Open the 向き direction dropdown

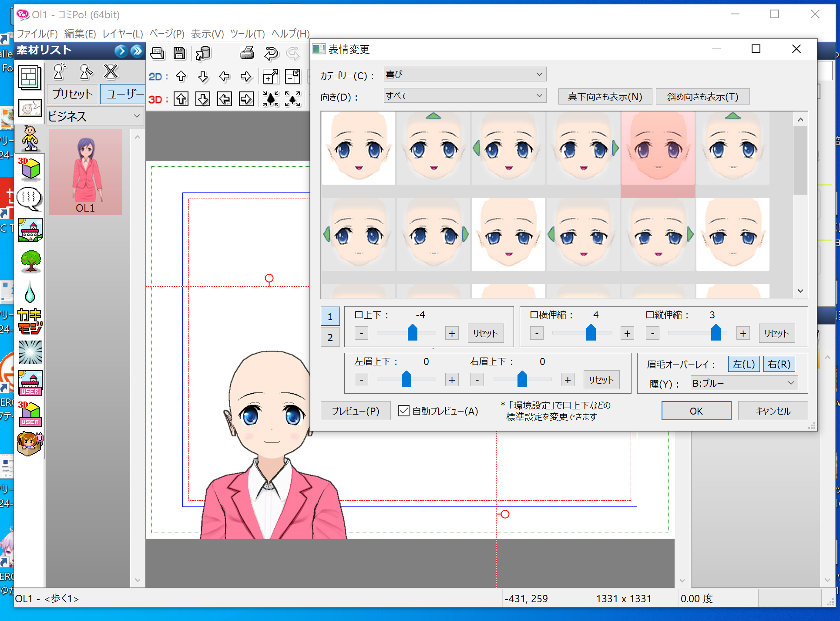(x=464, y=96)
